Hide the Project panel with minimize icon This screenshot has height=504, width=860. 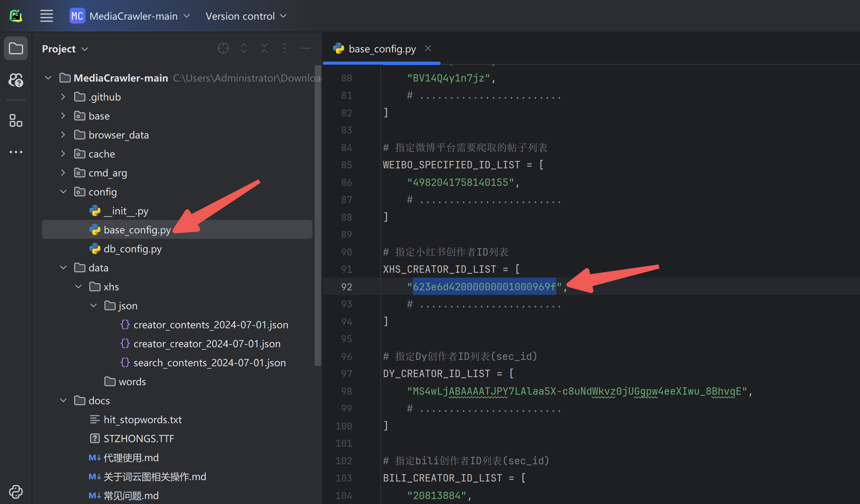coord(306,48)
